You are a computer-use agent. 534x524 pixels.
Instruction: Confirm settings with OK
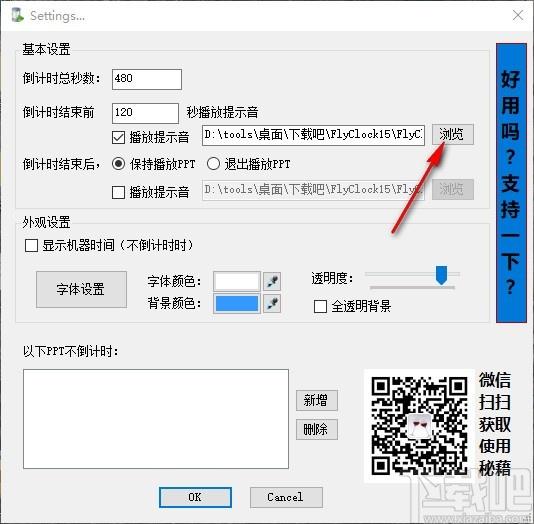coord(195,497)
